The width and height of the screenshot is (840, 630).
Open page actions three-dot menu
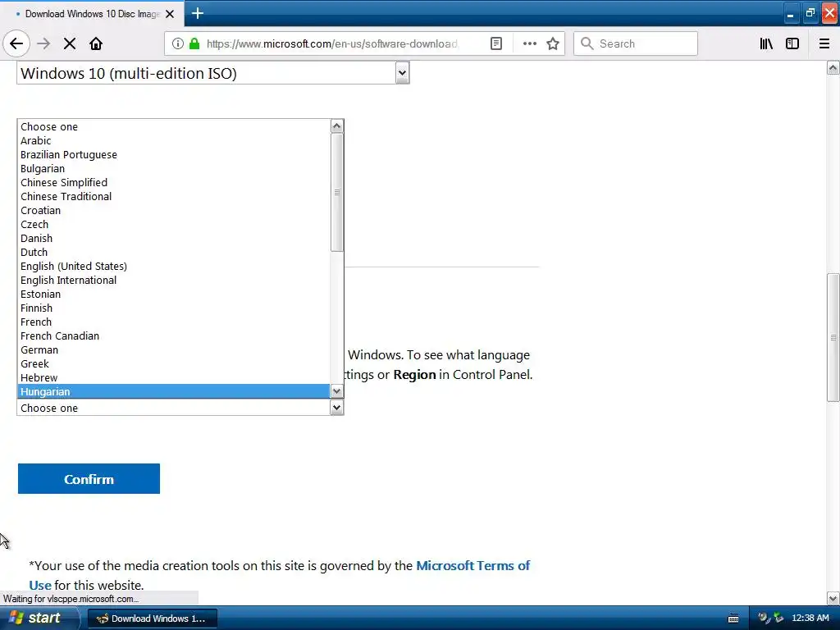[x=529, y=43]
